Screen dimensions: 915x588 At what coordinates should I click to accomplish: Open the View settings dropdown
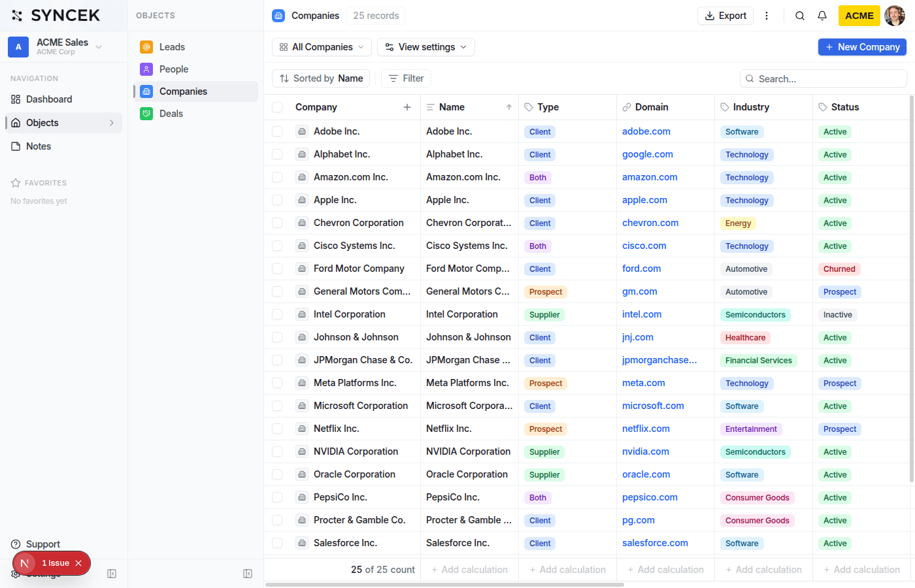click(x=426, y=47)
